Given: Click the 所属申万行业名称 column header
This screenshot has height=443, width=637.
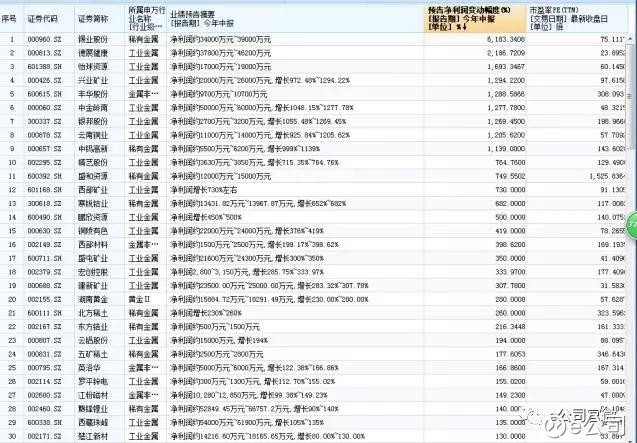Looking at the screenshot, I should click(x=146, y=18).
